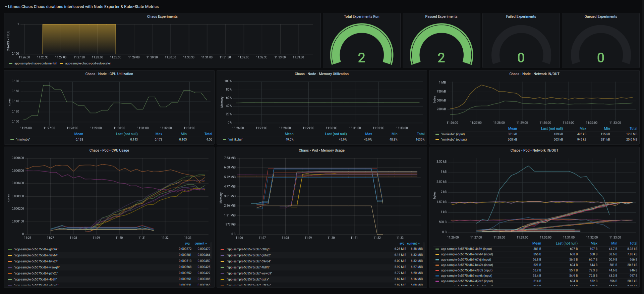This screenshot has height=294, width=644.
Task: Click color swatch of app-sample-chaos-pod-autoscaler
Action: [61, 63]
